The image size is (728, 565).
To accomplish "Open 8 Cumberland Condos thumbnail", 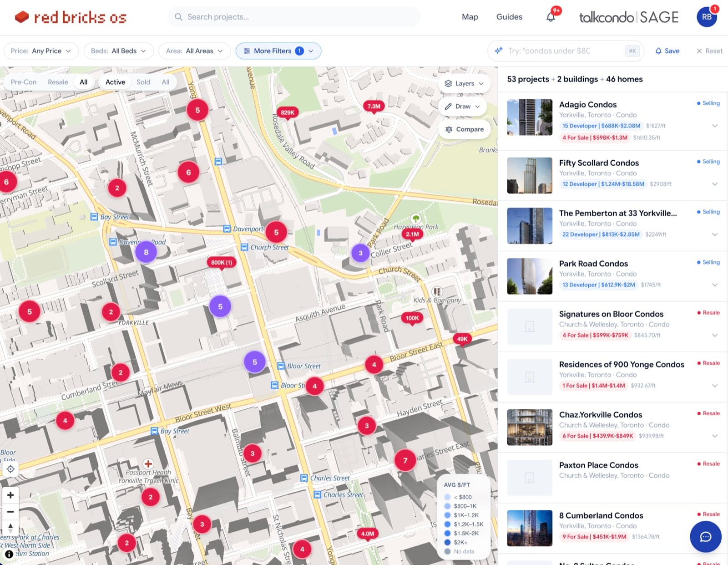I will coord(530,528).
